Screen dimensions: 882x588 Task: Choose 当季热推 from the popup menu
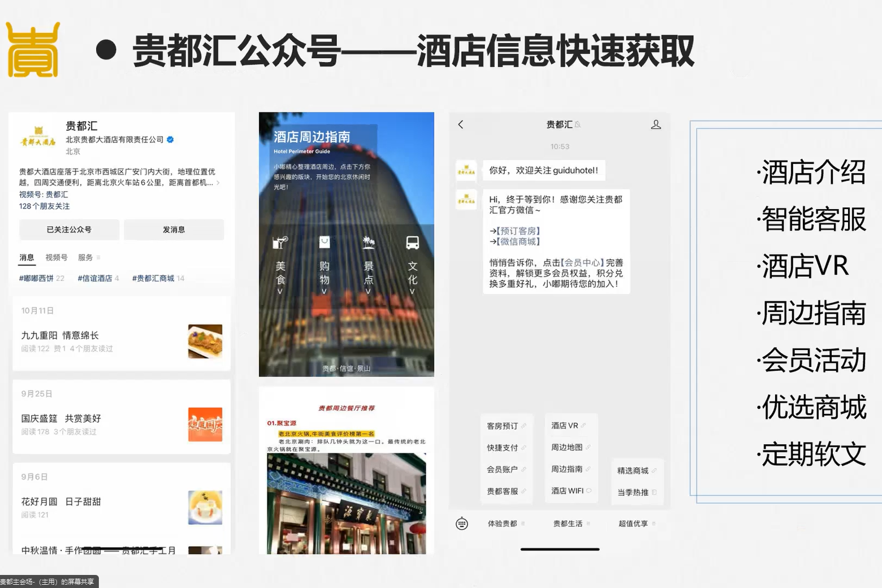[x=637, y=492]
